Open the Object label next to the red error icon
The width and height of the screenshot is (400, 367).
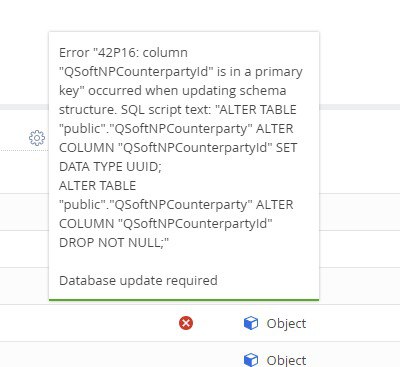point(286,323)
